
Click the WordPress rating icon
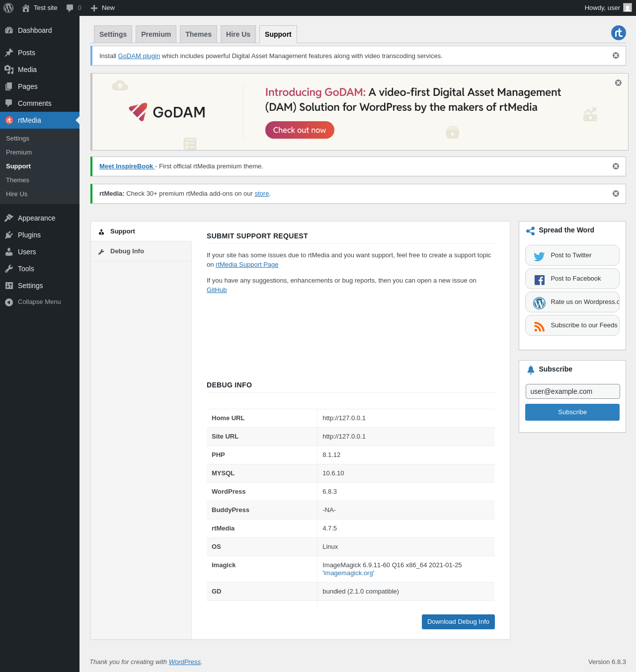point(539,303)
